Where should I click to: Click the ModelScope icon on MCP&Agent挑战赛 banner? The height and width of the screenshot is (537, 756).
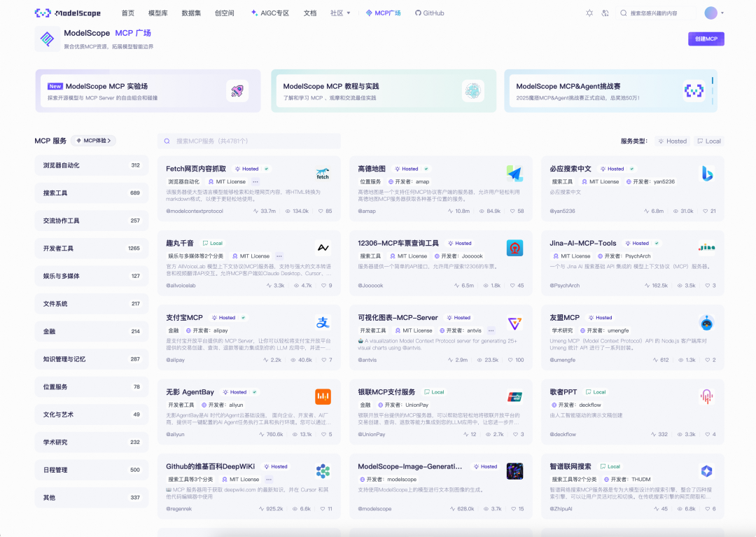(694, 90)
